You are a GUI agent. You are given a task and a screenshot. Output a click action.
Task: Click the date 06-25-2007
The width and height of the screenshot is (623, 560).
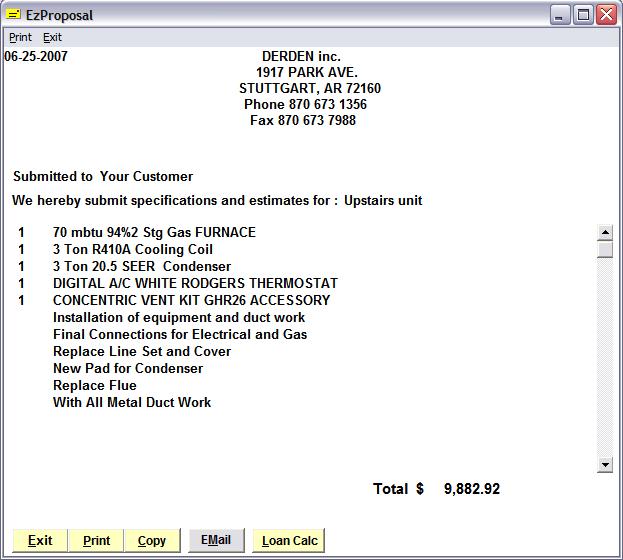click(x=36, y=56)
